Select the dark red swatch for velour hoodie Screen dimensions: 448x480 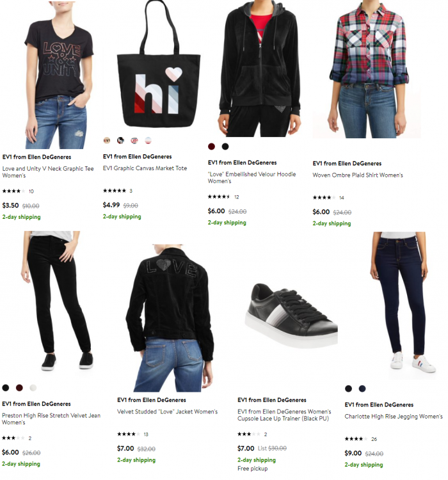(x=211, y=147)
